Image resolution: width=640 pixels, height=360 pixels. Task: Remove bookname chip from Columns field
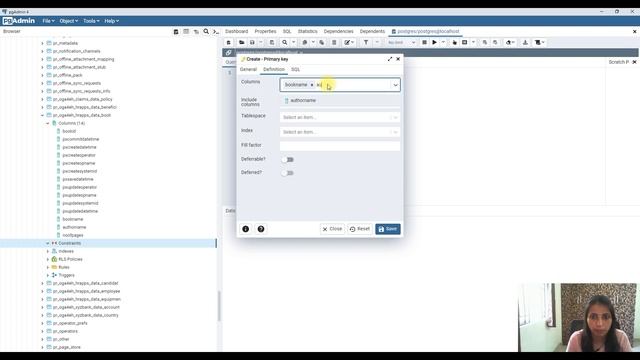(312, 85)
